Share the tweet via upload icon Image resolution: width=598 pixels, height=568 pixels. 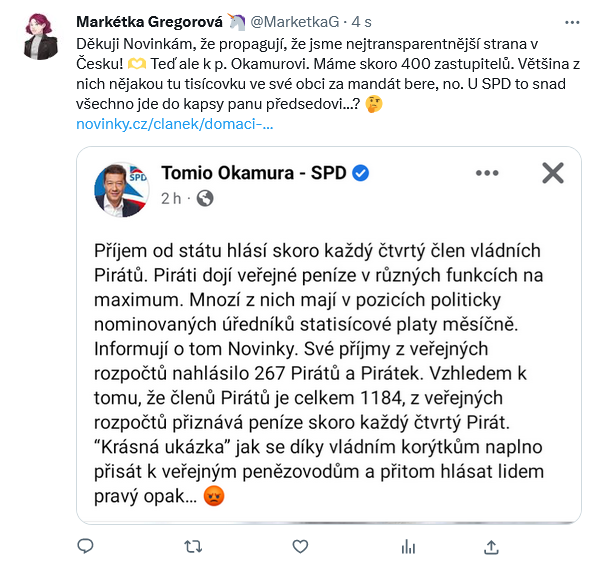coord(491,547)
